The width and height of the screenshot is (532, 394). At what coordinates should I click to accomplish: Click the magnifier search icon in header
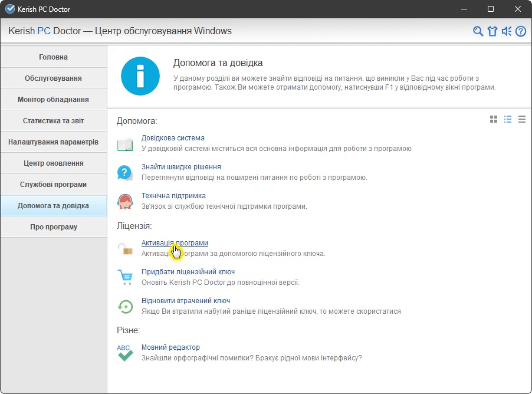coord(478,31)
